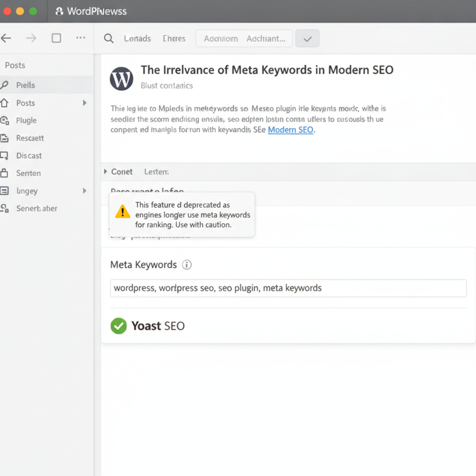The height and width of the screenshot is (476, 476).
Task: Close the window with red button
Action: pos(7,11)
